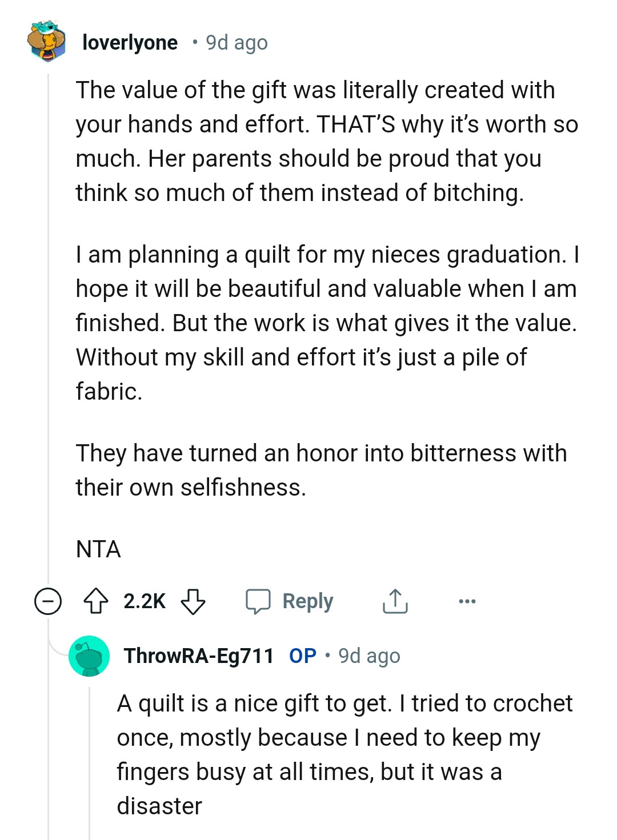Open loverlyone's profile via username
Viewport: 617px width, 840px height.
pyautogui.click(x=130, y=42)
